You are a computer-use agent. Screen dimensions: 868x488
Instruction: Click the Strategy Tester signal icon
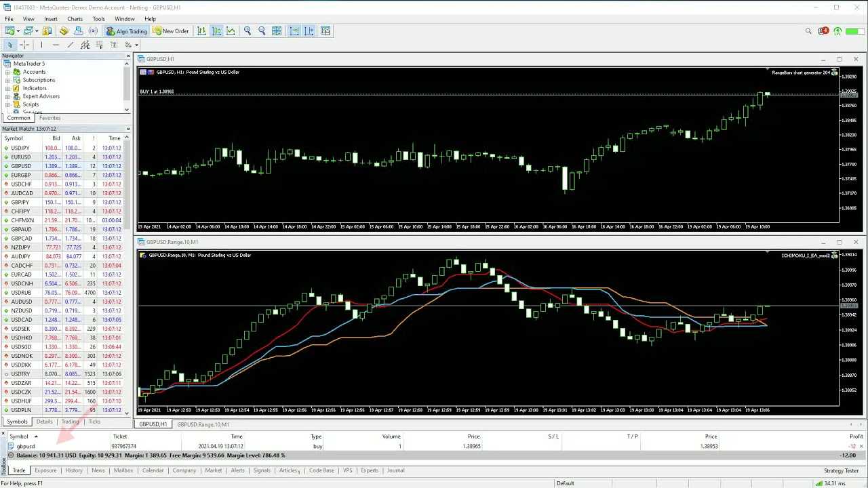[x=94, y=30]
